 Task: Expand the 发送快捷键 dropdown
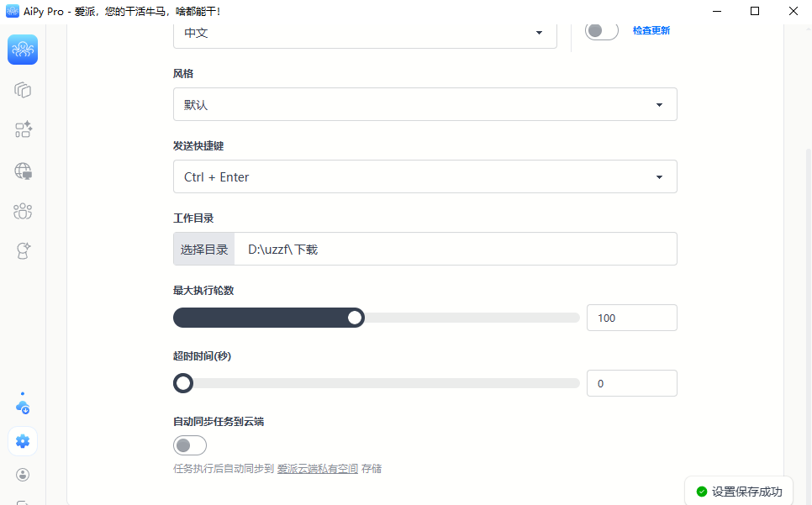[424, 176]
